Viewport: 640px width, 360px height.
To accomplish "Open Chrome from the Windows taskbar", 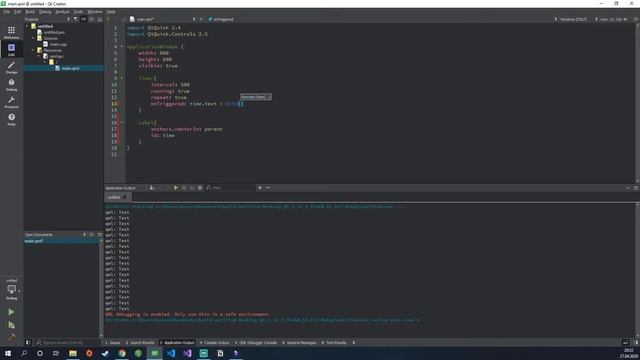I will click(x=122, y=353).
